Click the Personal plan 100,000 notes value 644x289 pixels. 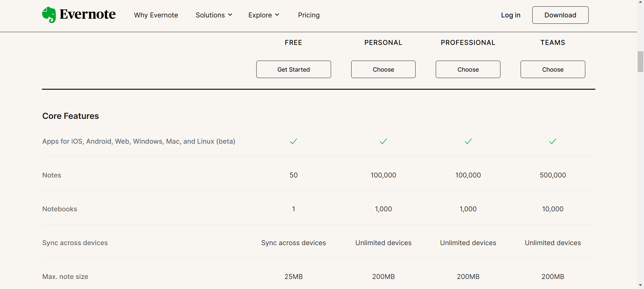coord(383,175)
